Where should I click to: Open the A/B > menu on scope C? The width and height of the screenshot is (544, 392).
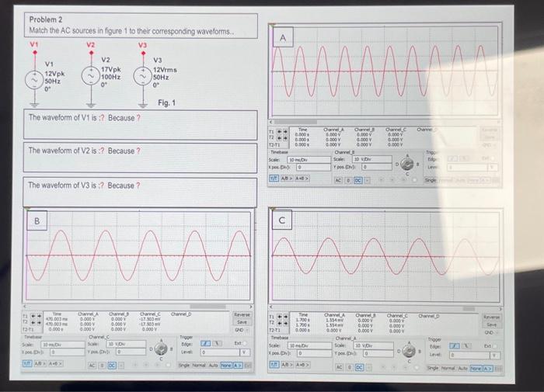coord(287,365)
